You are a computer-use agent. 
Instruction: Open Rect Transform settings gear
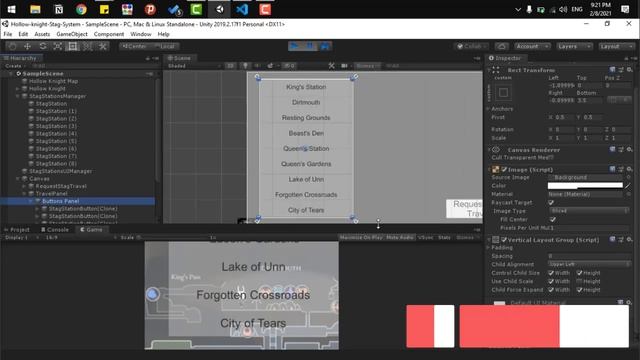[630, 70]
